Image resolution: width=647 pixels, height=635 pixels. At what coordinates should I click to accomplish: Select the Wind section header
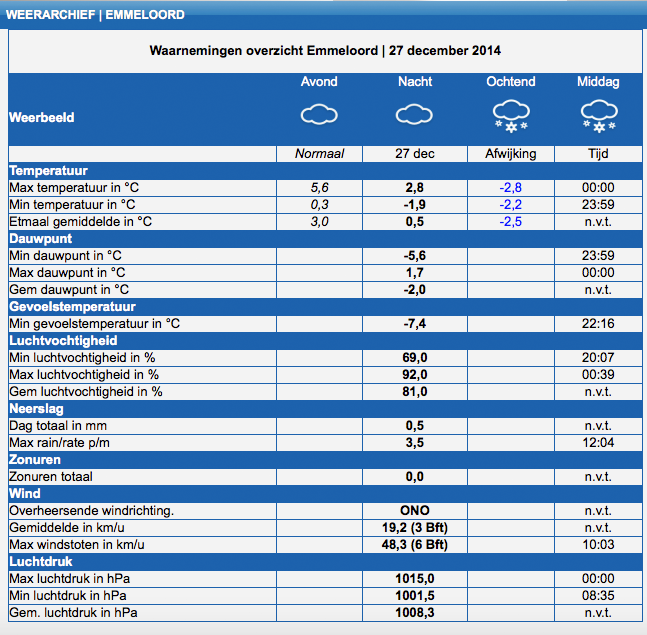pos(25,494)
